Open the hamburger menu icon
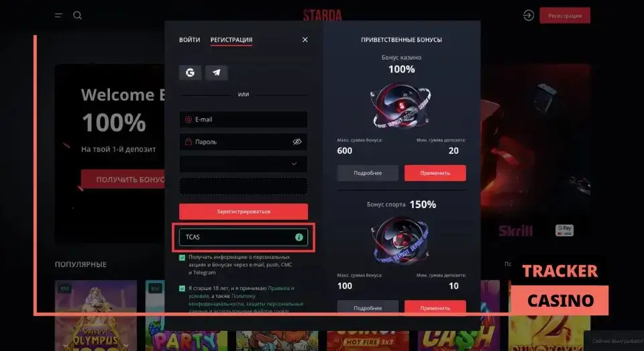Image resolution: width=644 pixels, height=351 pixels. (x=58, y=15)
